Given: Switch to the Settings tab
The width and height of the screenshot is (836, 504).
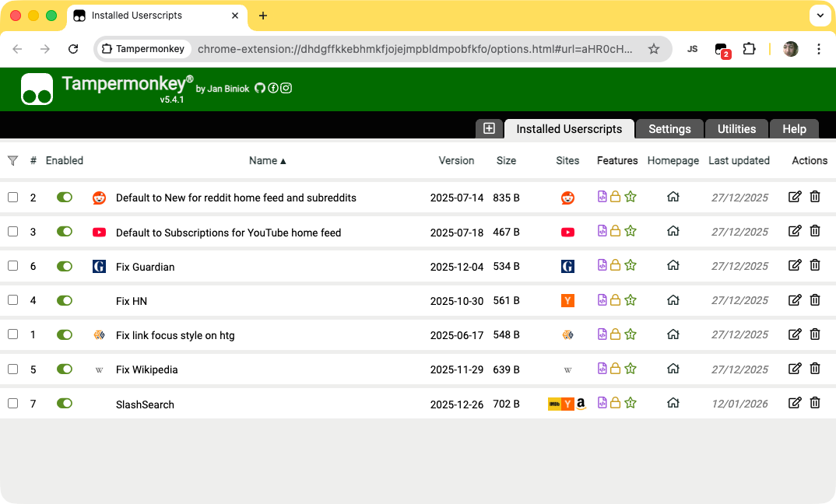Looking at the screenshot, I should pyautogui.click(x=669, y=129).
